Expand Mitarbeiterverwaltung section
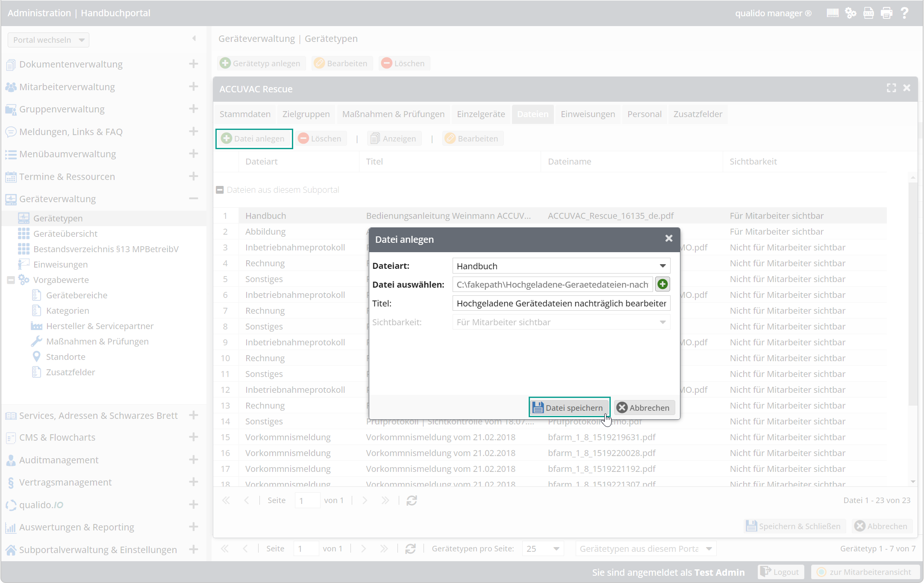 point(194,86)
